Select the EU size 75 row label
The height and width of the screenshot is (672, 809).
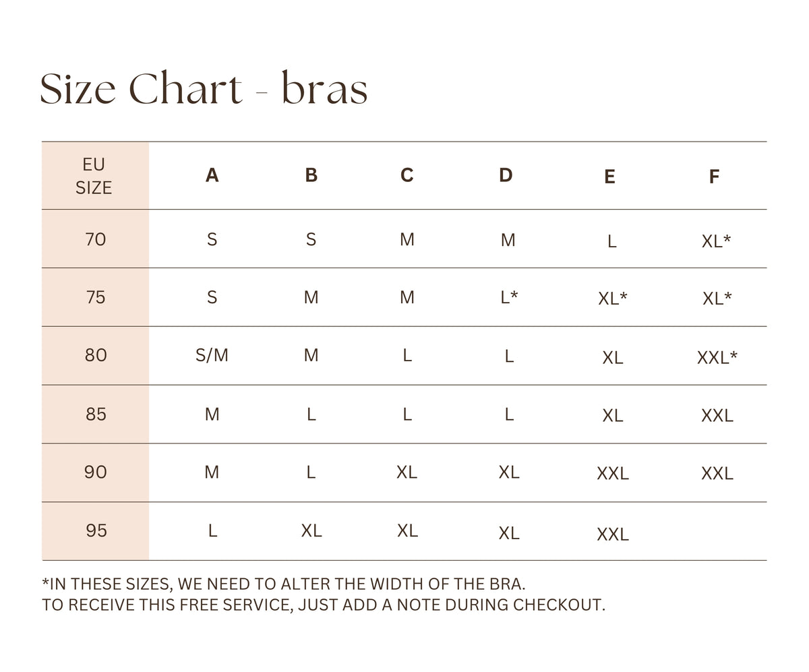96,297
